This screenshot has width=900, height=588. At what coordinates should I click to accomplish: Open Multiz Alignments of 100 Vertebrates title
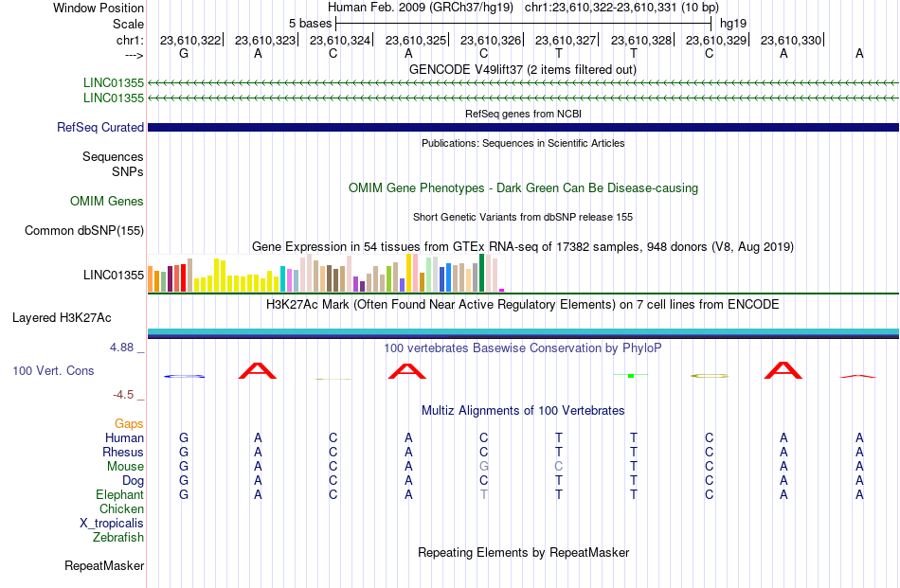click(523, 411)
